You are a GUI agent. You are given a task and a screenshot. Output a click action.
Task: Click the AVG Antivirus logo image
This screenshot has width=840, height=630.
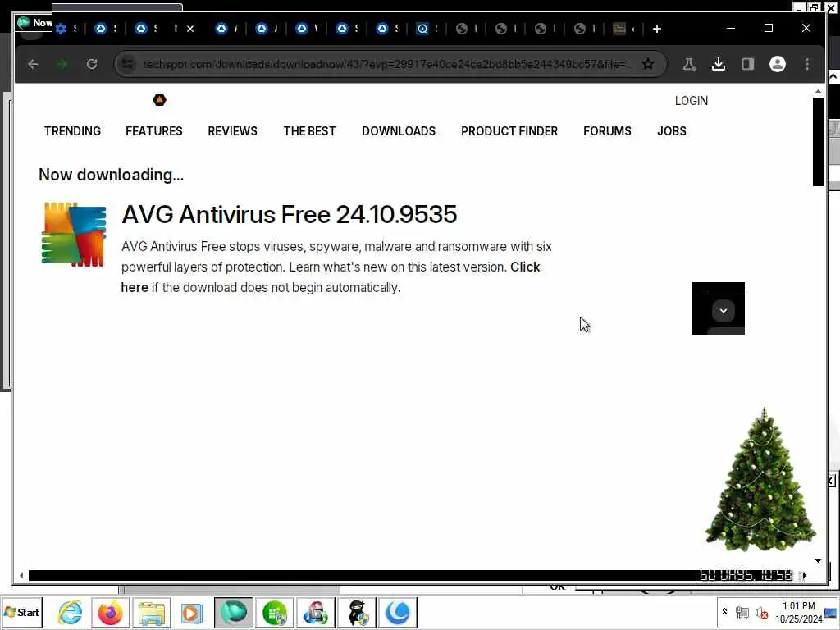point(74,235)
